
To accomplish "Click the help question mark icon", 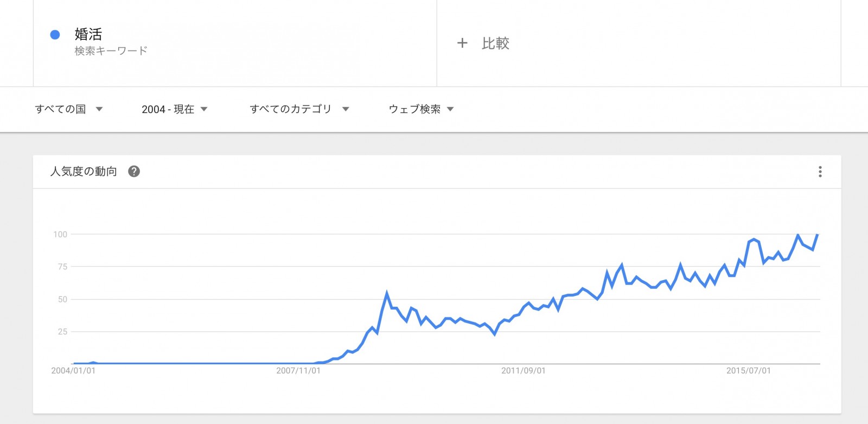I will point(134,172).
